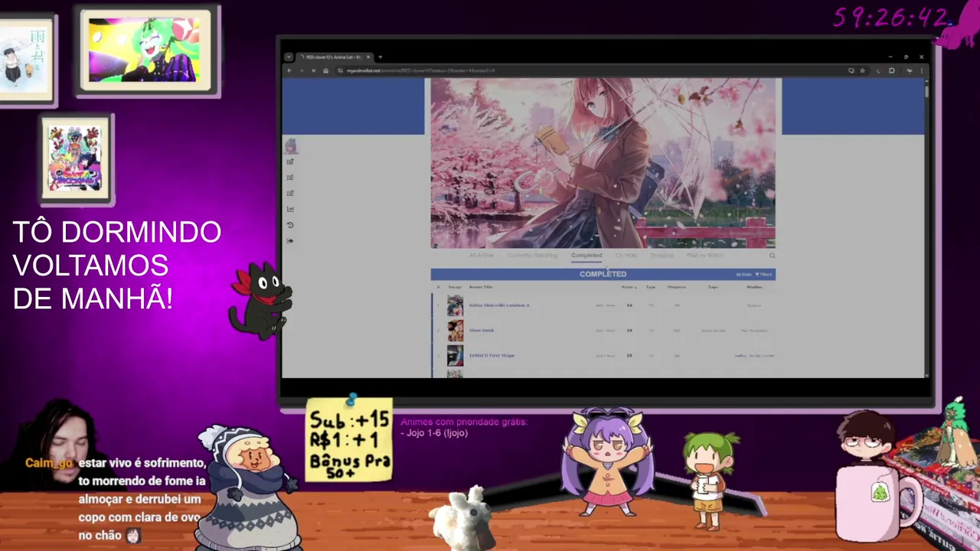Click More link in Initial D First Stage row
Image resolution: width=980 pixels, height=551 pixels.
coord(610,356)
